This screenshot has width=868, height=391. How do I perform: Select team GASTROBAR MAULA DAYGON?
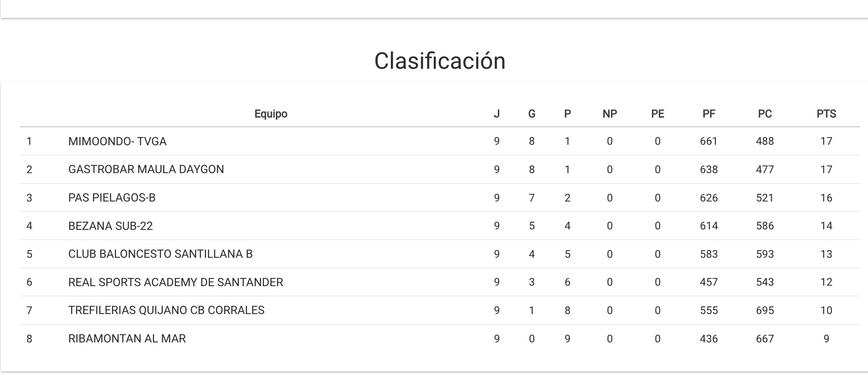[146, 169]
